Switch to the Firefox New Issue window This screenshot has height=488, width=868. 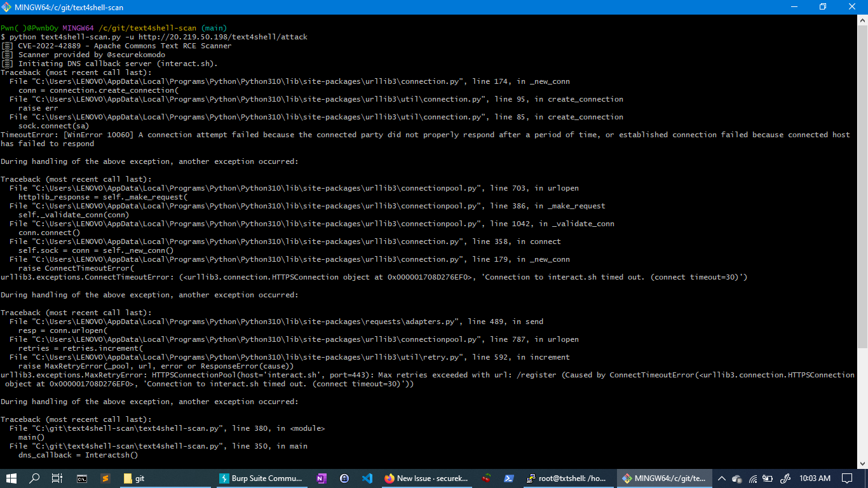coord(427,478)
